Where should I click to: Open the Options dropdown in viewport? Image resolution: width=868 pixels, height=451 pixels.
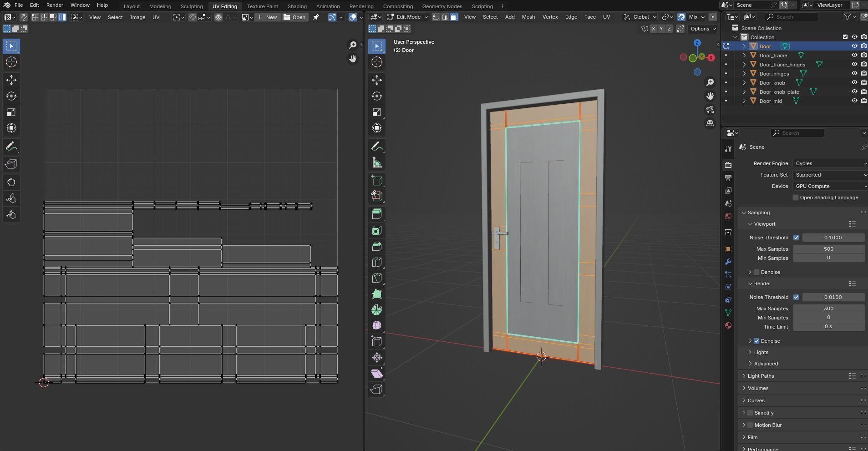[703, 29]
